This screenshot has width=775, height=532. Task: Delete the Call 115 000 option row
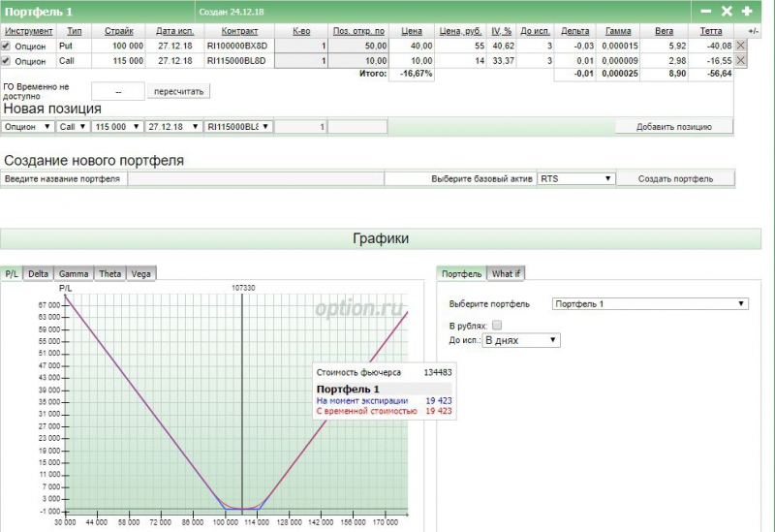pyautogui.click(x=740, y=60)
